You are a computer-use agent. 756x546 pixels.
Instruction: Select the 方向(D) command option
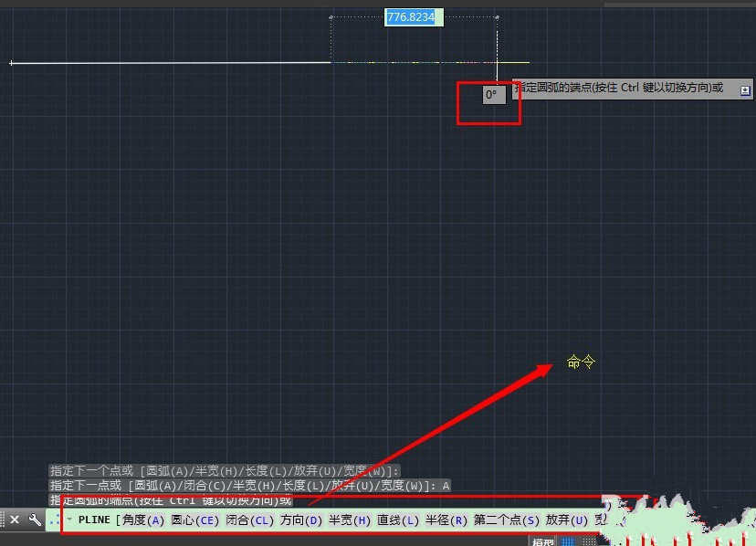click(301, 520)
